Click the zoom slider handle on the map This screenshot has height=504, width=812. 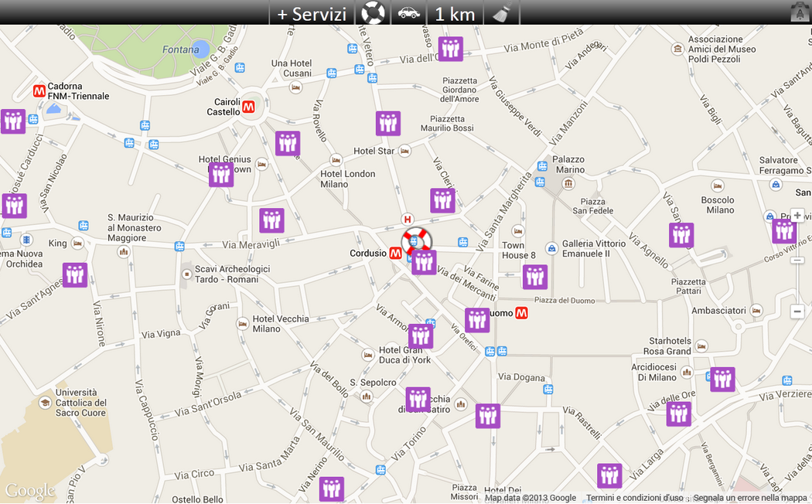[797, 261]
